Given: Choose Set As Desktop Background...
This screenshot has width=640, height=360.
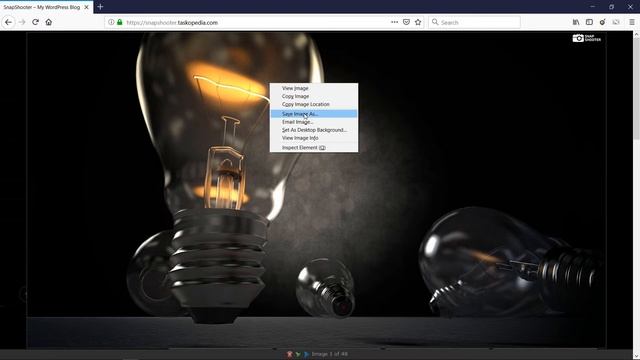Looking at the screenshot, I should [314, 130].
